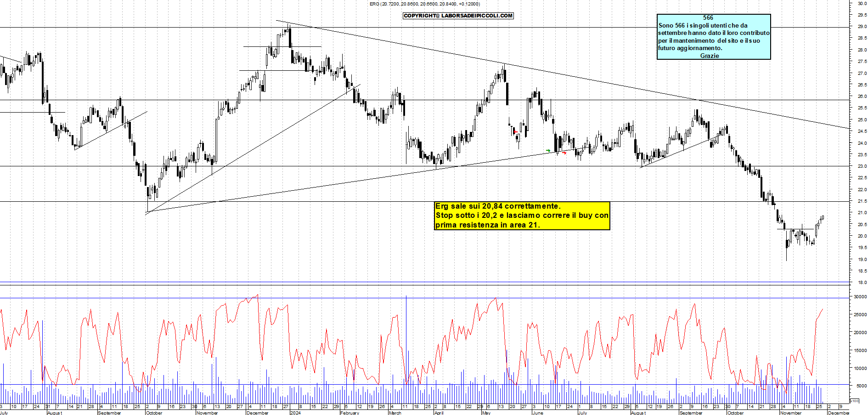This screenshot has height=415, width=868.
Task: Click the 27.5 price axis label
Action: pos(862,62)
